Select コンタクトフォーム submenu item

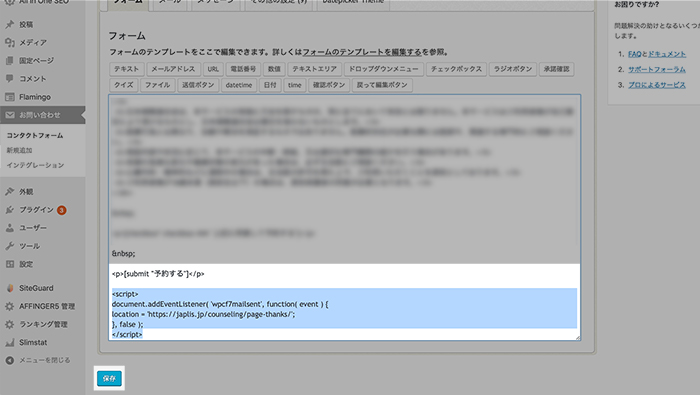click(x=35, y=135)
